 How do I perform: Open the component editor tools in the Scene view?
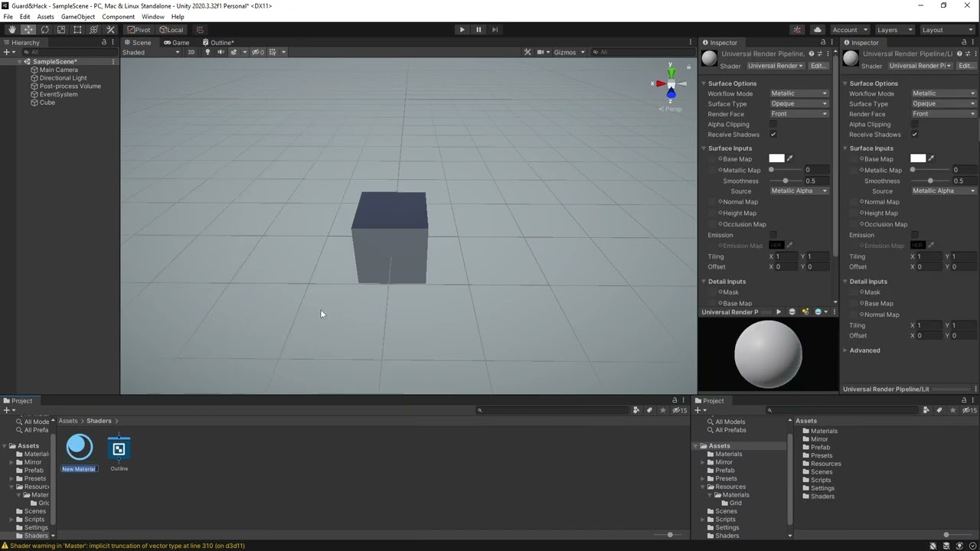[x=528, y=52]
